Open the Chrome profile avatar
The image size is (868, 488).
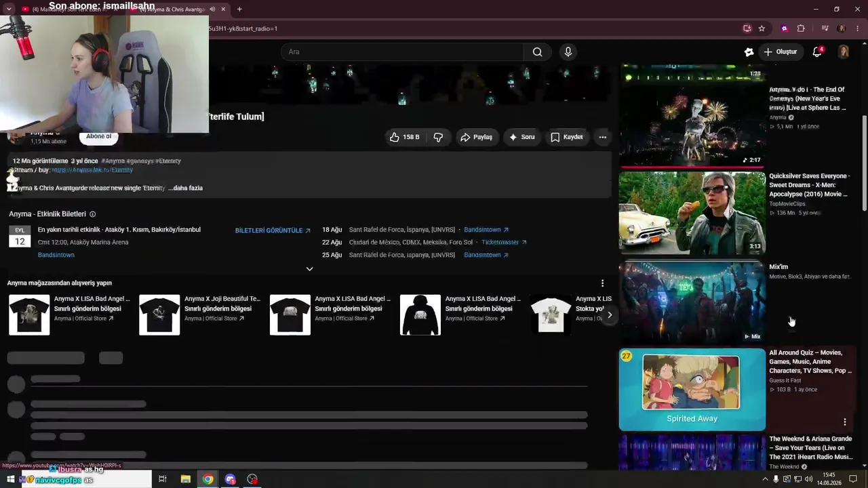click(x=842, y=28)
